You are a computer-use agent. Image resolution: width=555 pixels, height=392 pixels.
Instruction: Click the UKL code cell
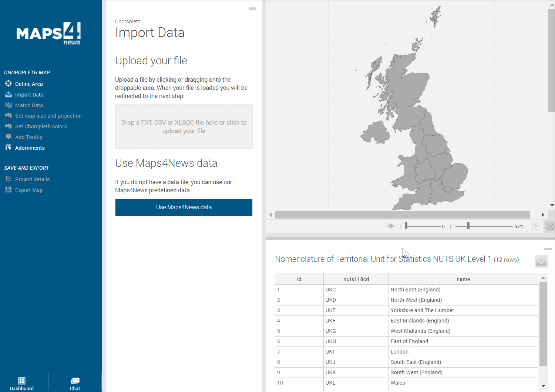(x=356, y=383)
